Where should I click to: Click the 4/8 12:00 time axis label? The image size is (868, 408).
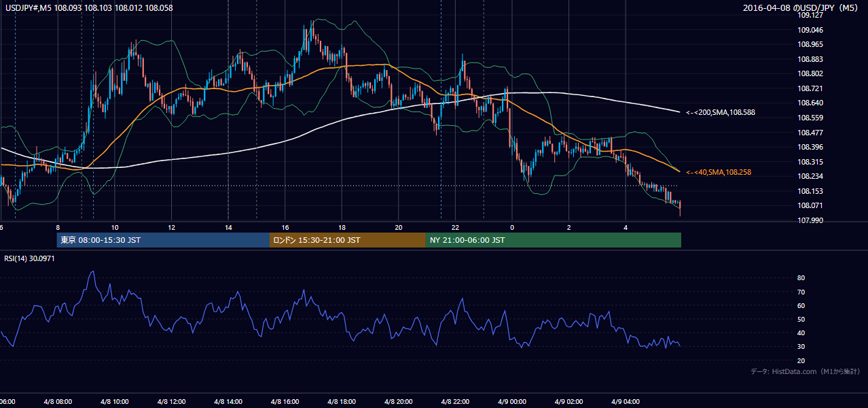tap(171, 401)
